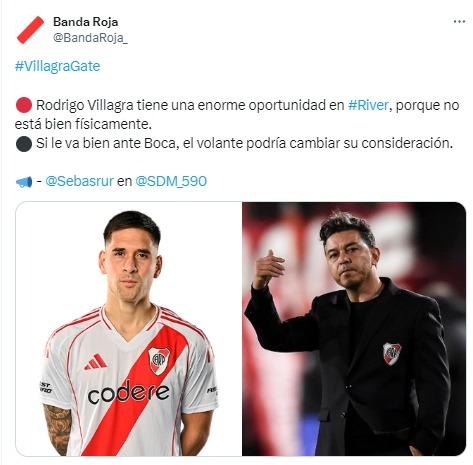Visit the @SDM_590 mention
The width and height of the screenshot is (473, 465).
(171, 181)
